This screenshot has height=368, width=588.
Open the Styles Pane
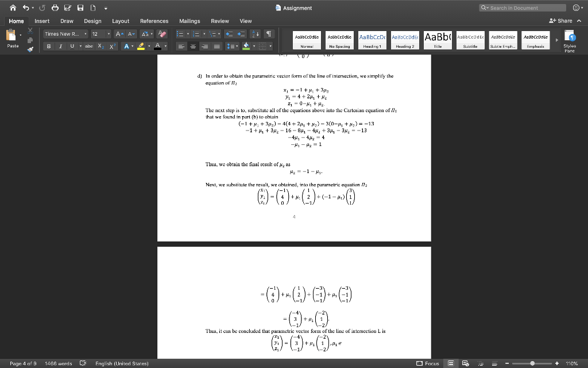click(570, 41)
